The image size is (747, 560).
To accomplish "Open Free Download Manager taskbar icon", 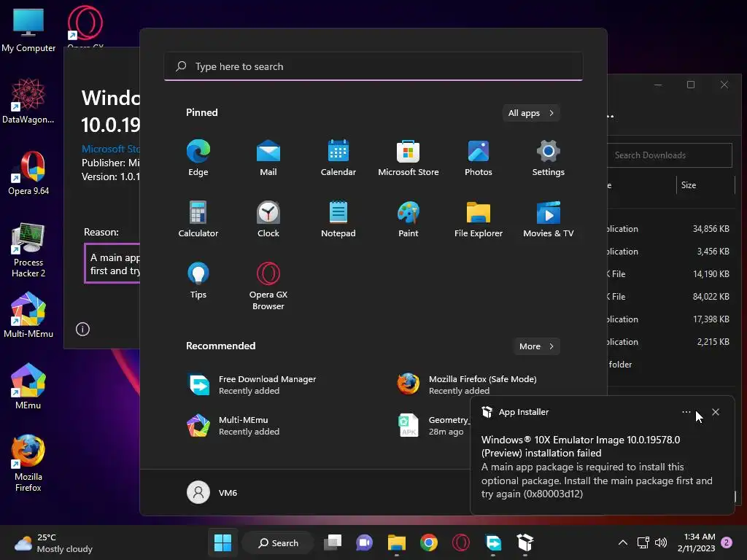I will [493, 542].
